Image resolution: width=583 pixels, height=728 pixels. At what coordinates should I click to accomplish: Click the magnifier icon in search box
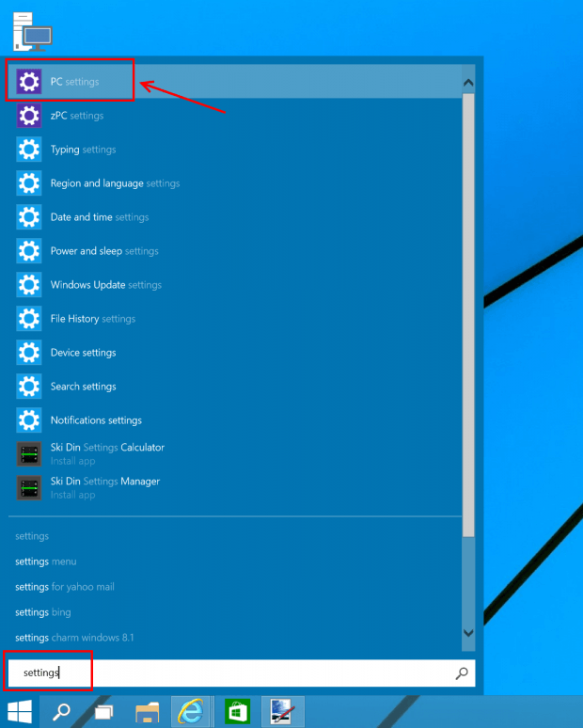click(x=462, y=673)
